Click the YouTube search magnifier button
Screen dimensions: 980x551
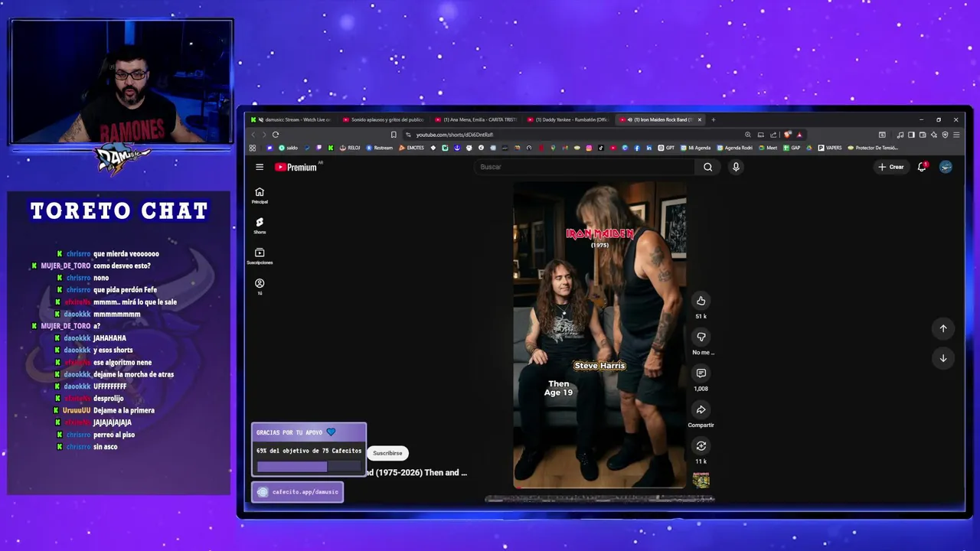click(707, 167)
